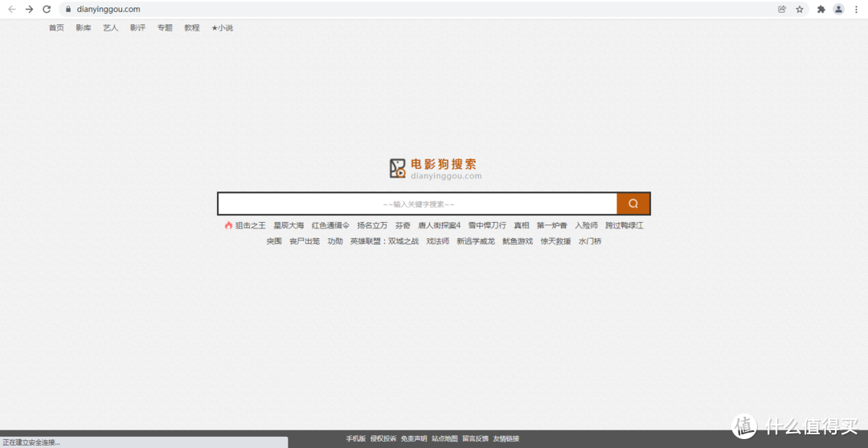Search hot keyword 扬名立万
The width and height of the screenshot is (868, 448).
(x=373, y=225)
